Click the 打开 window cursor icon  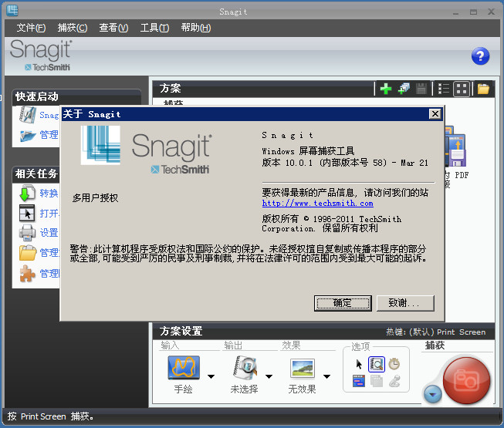pos(27,213)
